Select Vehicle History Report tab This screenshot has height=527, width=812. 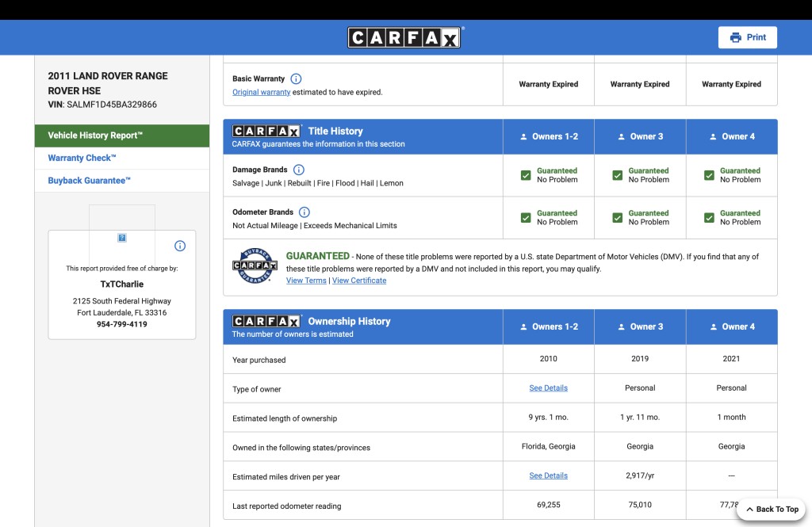point(122,136)
